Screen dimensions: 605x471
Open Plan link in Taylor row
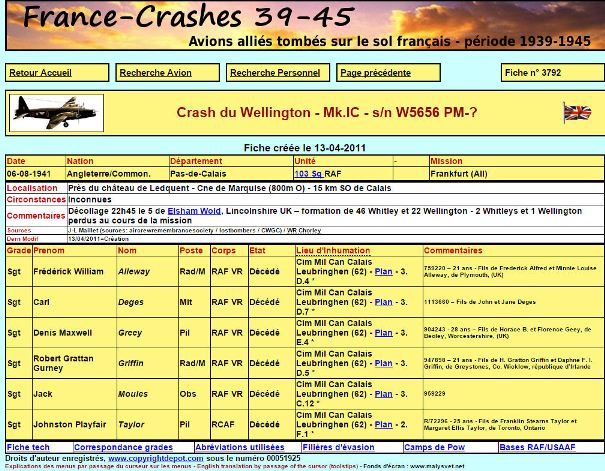click(x=384, y=425)
